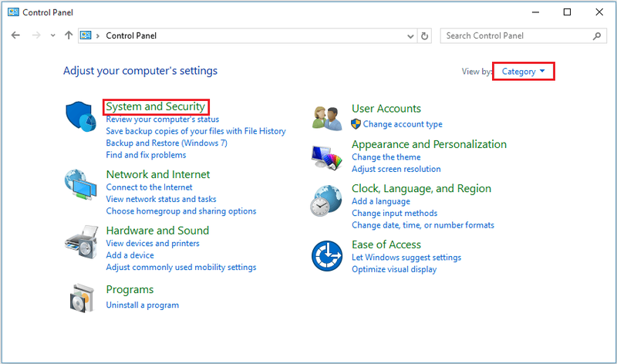Open Adjust commonly used mobility settings
This screenshot has height=364, width=617.
[x=181, y=267]
